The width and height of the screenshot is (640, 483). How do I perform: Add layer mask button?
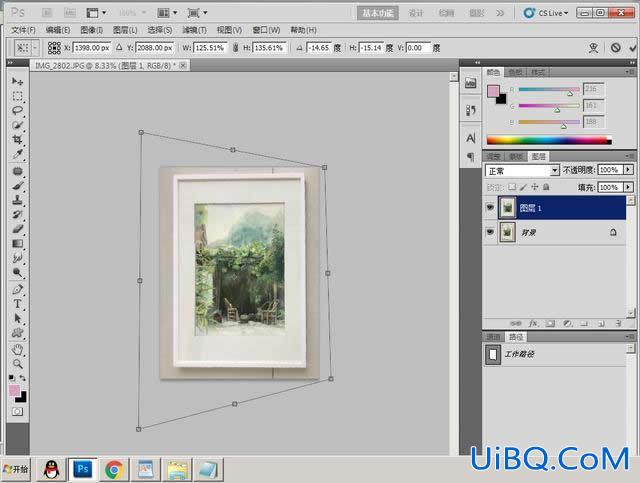click(x=550, y=323)
